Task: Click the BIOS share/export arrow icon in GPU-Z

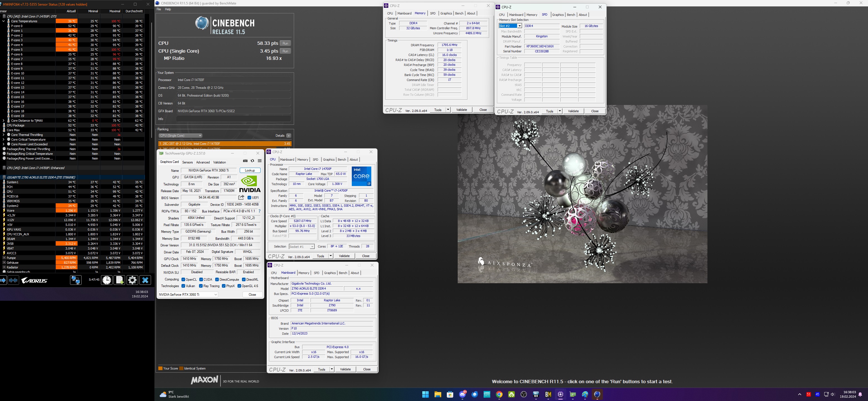Action: pyautogui.click(x=241, y=198)
